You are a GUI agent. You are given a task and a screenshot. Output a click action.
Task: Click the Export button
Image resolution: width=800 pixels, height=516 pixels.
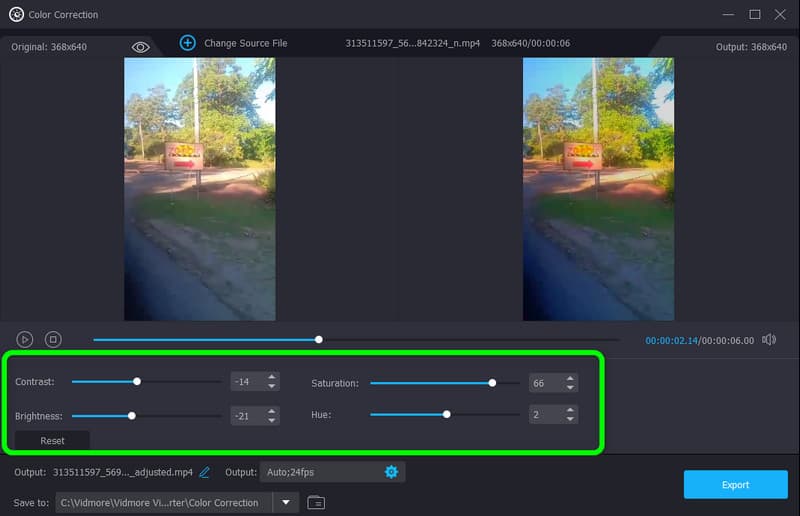(735, 485)
